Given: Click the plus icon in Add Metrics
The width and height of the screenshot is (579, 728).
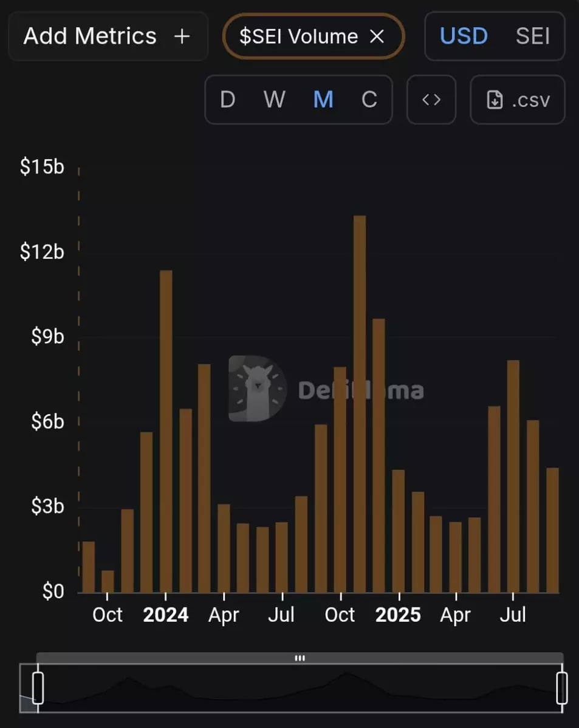Looking at the screenshot, I should 182,36.
